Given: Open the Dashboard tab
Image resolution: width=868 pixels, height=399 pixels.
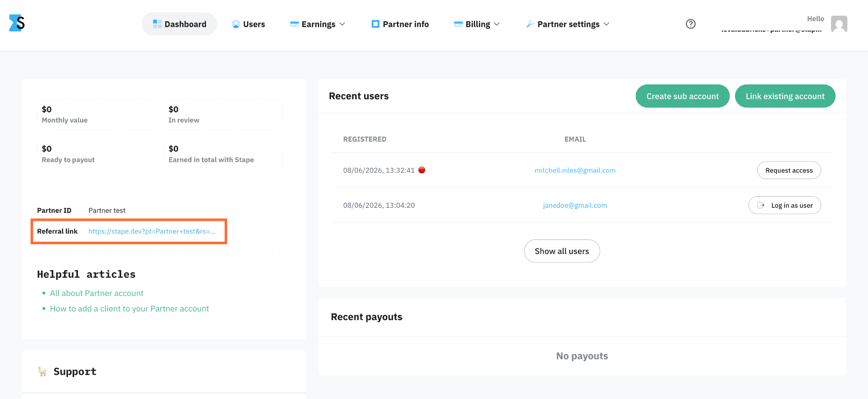Looking at the screenshot, I should coord(179,24).
